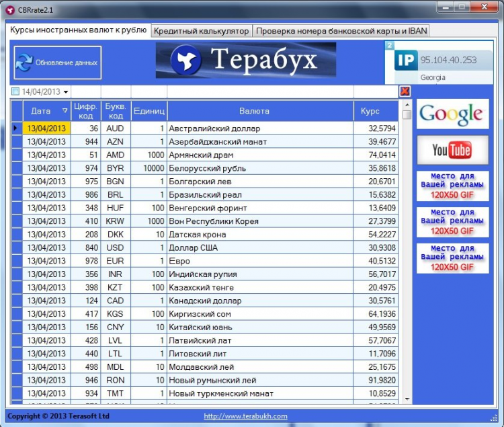The image size is (504, 427).
Task: Click the row header beside Доллар США
Action: coord(17,247)
